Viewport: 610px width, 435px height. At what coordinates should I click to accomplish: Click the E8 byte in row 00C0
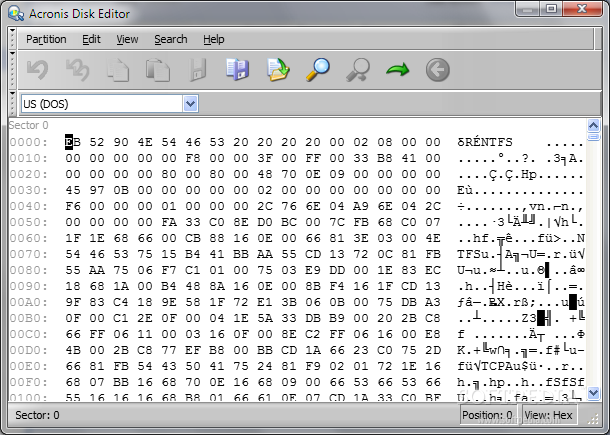433,334
